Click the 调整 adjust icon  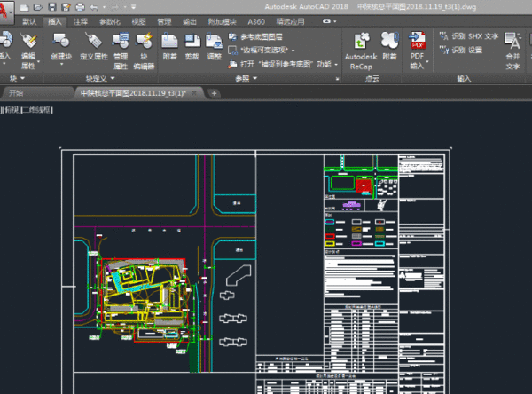click(x=214, y=46)
